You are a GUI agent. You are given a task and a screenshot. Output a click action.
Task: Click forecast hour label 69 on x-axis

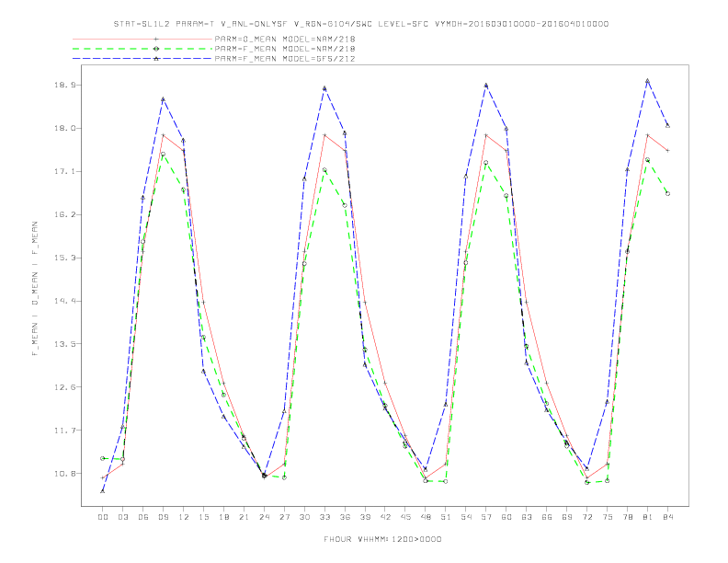pyautogui.click(x=567, y=517)
